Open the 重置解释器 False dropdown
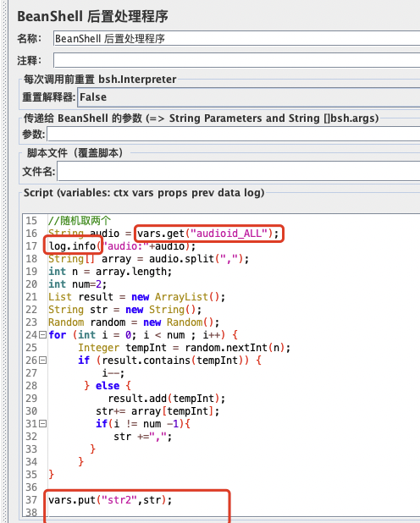The height and width of the screenshot is (523, 420). click(x=248, y=97)
